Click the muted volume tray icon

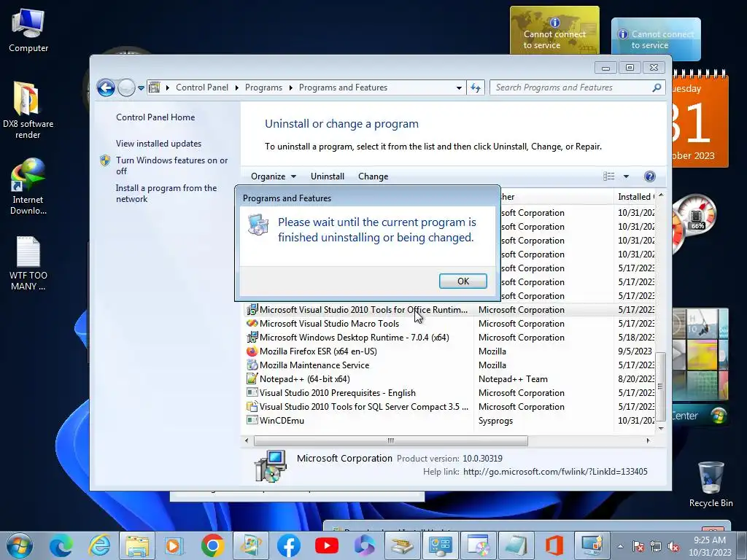(673, 546)
